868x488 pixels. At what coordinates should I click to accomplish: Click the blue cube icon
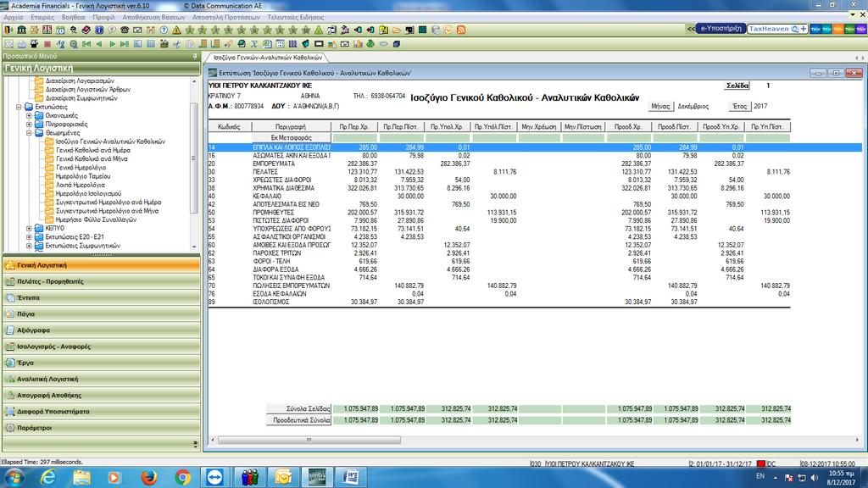(x=397, y=44)
